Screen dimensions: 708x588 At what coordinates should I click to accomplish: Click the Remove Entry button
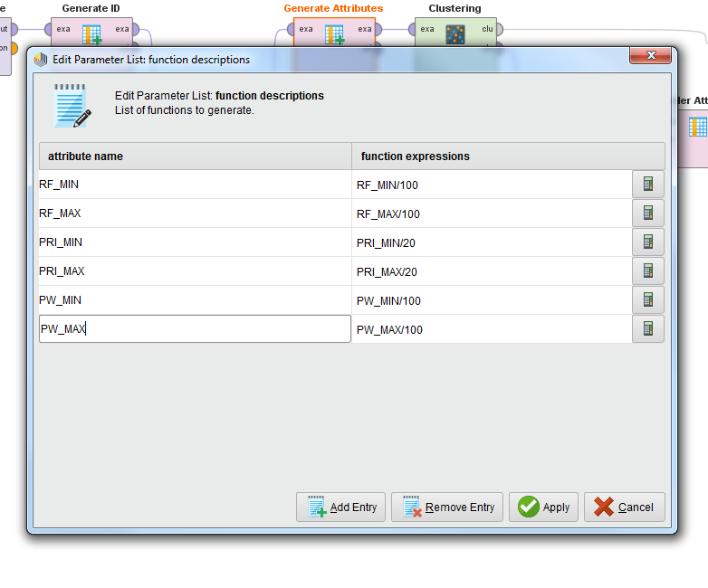pyautogui.click(x=447, y=507)
